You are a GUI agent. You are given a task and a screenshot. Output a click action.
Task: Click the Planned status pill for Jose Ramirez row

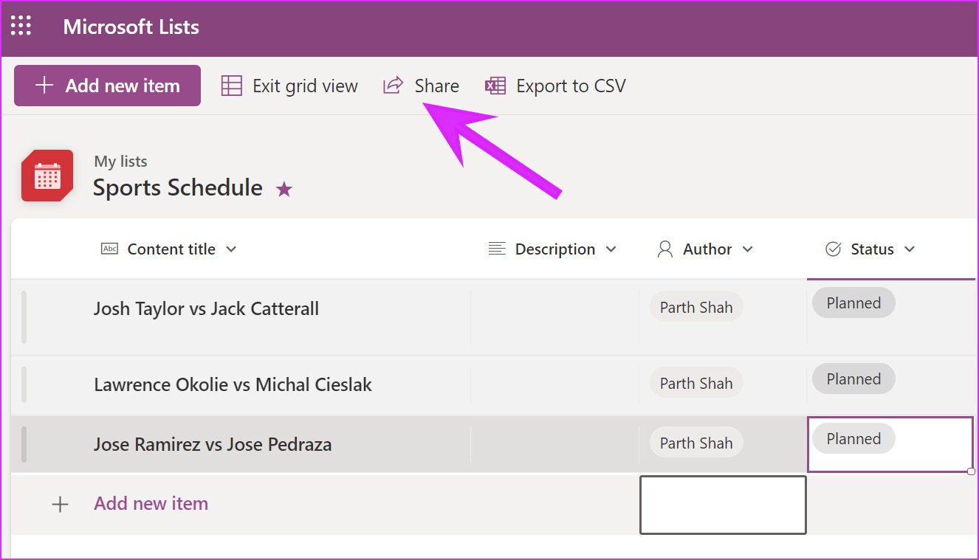point(853,439)
